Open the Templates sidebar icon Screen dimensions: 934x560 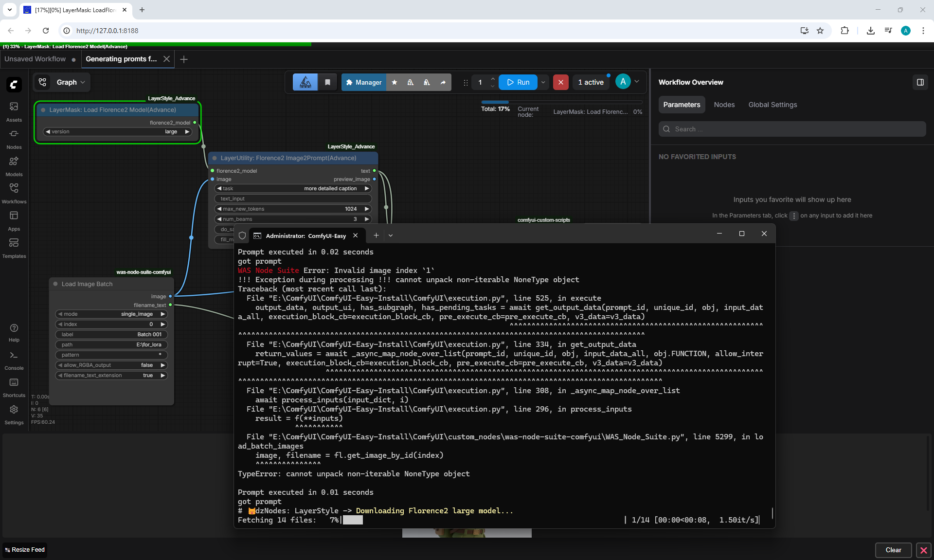(14, 248)
